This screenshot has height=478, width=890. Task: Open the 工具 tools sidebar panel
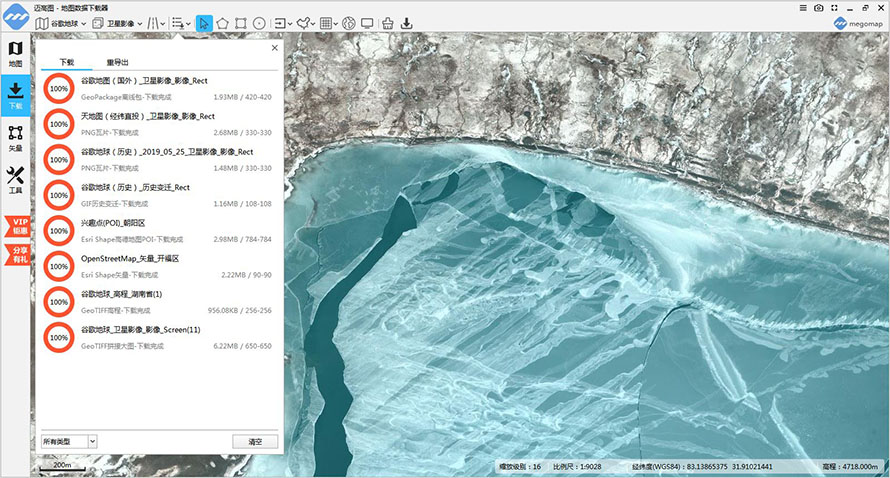click(x=15, y=180)
